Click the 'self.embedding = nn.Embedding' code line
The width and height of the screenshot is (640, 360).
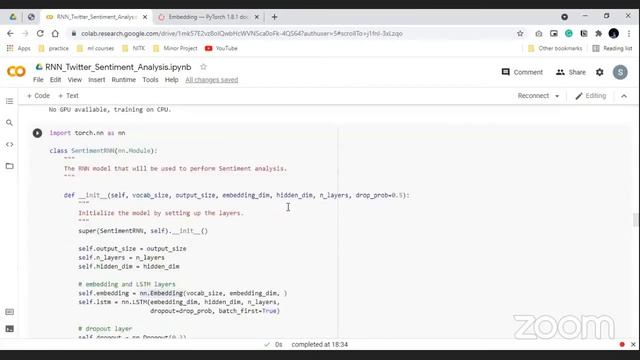coord(182,293)
